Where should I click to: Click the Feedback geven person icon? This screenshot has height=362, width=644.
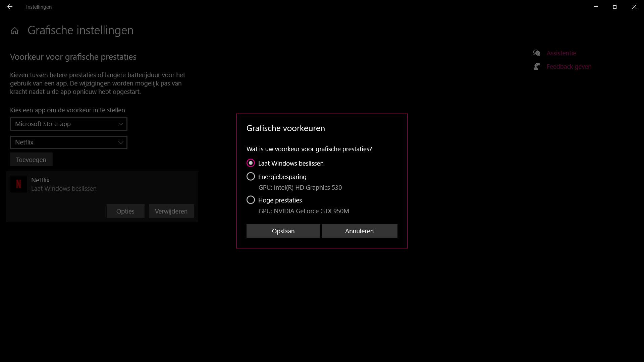click(x=537, y=66)
